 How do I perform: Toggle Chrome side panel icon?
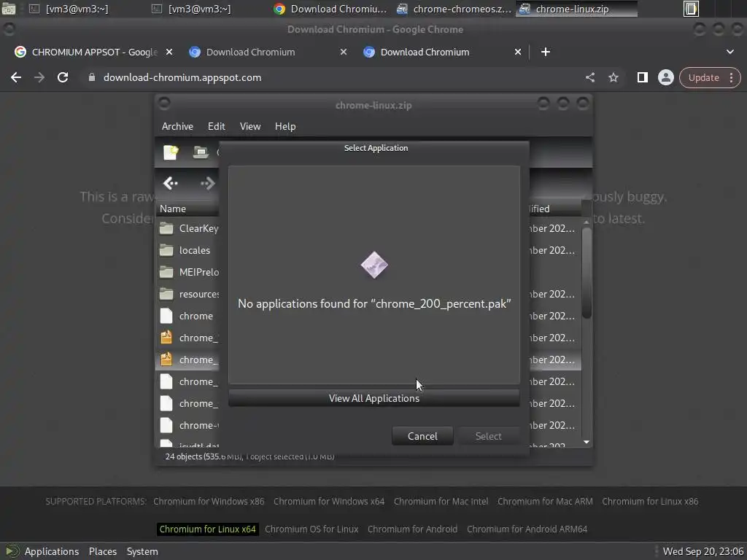pos(642,77)
